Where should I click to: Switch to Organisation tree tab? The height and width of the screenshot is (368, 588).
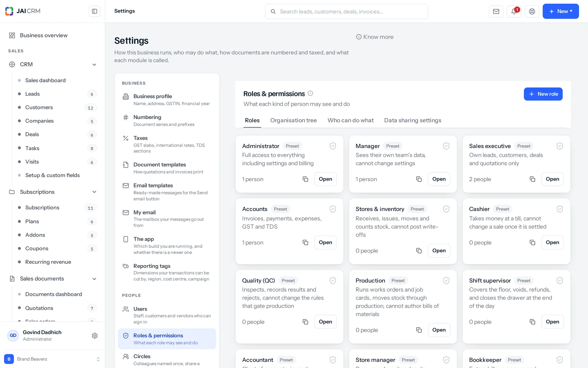point(293,120)
